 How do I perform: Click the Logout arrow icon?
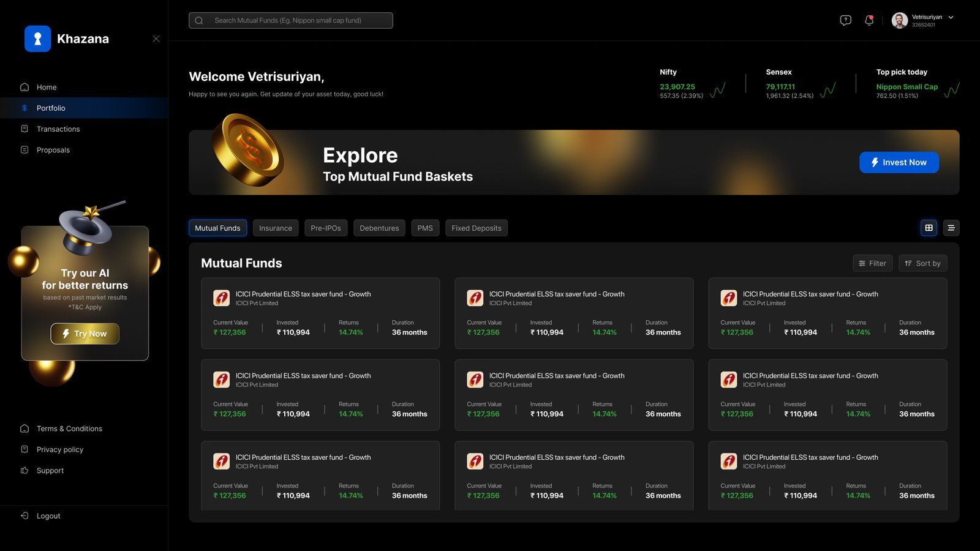pyautogui.click(x=24, y=515)
